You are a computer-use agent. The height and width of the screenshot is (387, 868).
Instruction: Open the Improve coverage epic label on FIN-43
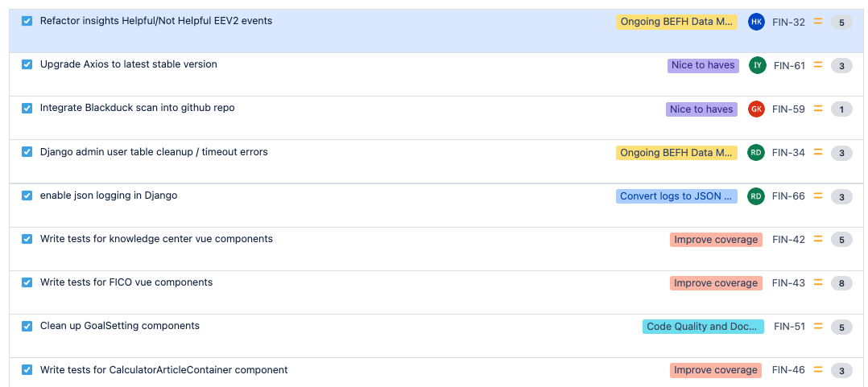(x=716, y=283)
